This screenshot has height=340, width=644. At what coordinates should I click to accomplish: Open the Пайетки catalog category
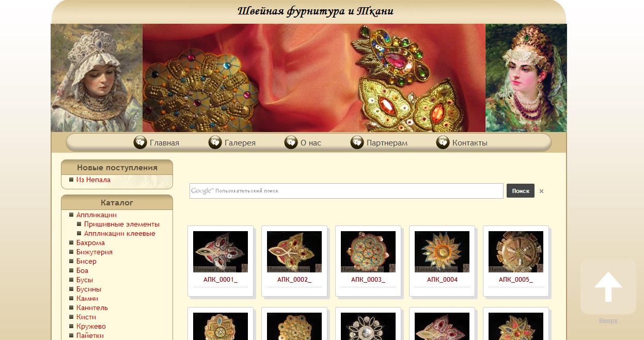click(90, 336)
